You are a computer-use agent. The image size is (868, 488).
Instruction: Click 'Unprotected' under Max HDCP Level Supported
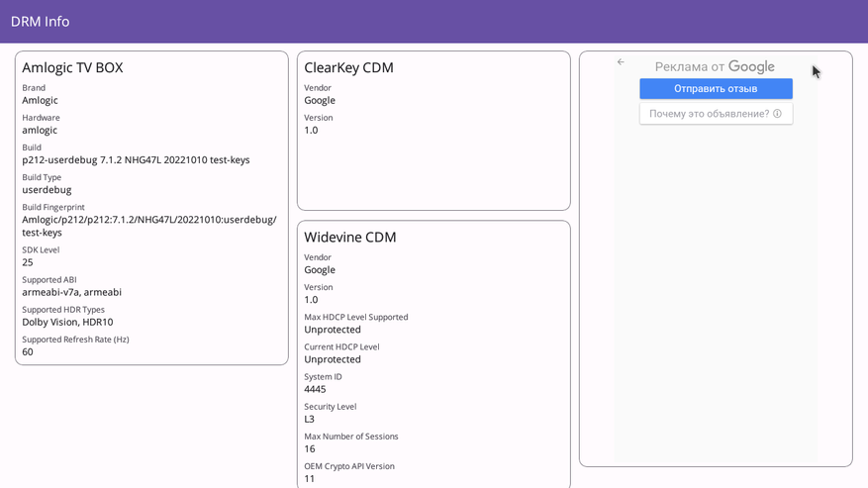[333, 330]
